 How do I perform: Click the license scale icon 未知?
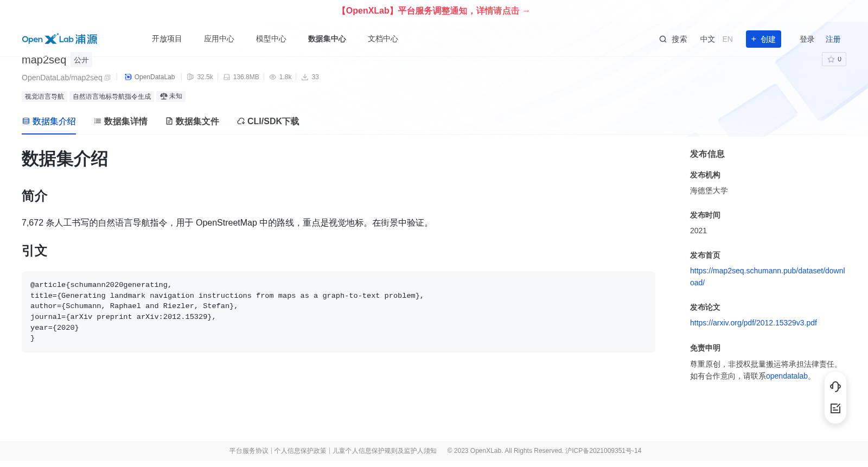click(164, 96)
